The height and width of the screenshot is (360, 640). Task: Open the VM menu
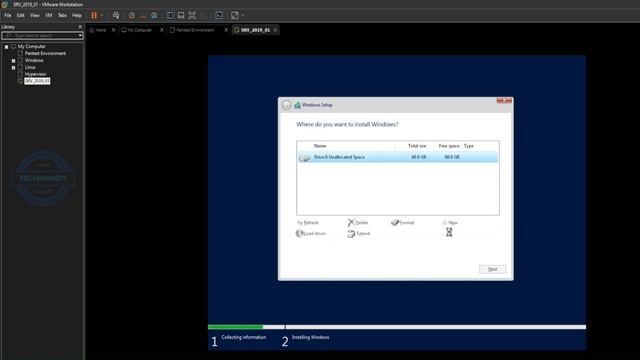coord(49,16)
